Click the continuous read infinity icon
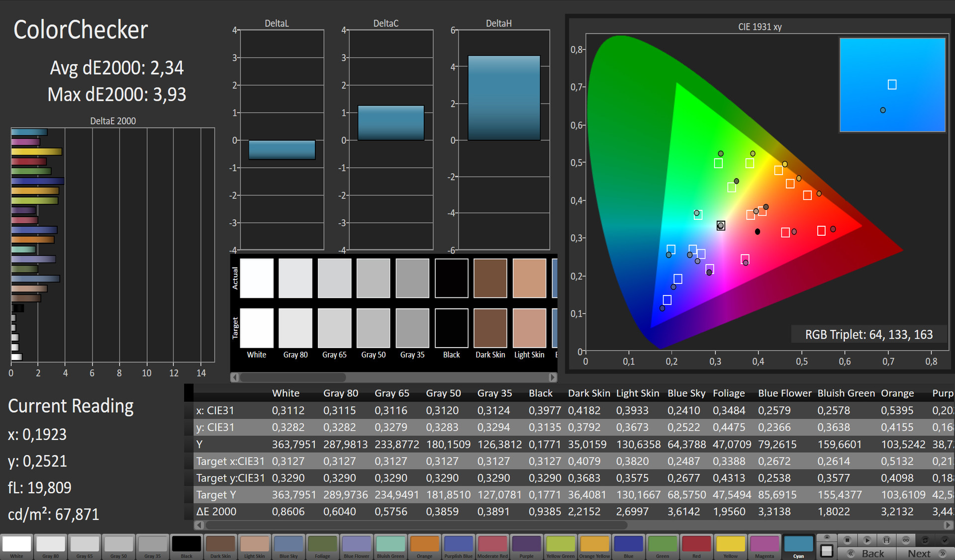The height and width of the screenshot is (560, 955). tap(906, 540)
